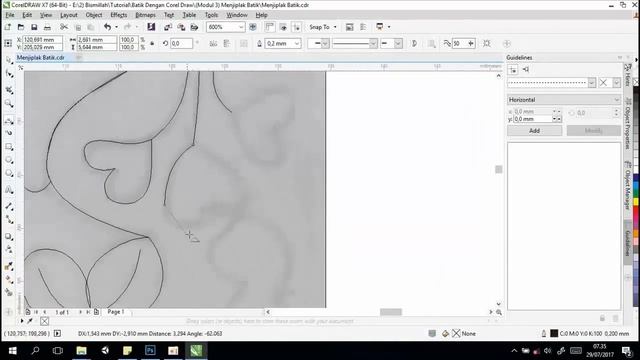The height and width of the screenshot is (360, 640).
Task: Select the Parallel Dimension tool
Action: (x=9, y=207)
